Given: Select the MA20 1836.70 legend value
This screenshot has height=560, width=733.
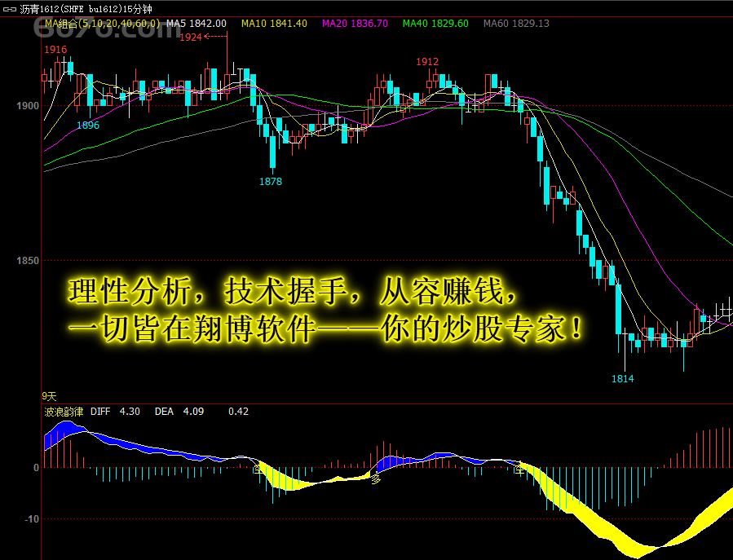Looking at the screenshot, I should (355, 24).
